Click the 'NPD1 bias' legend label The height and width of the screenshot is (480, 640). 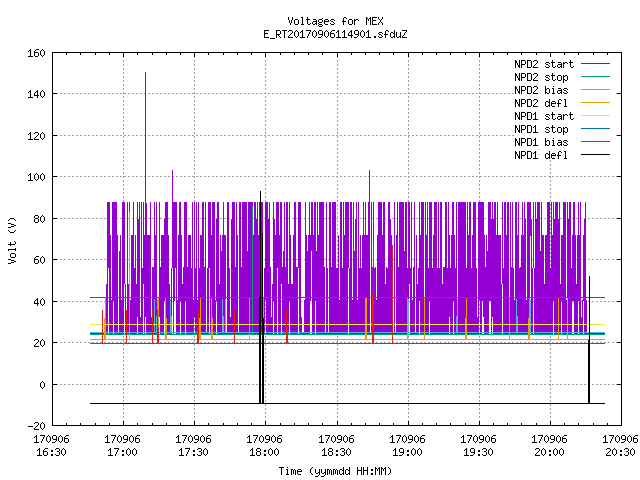541,142
